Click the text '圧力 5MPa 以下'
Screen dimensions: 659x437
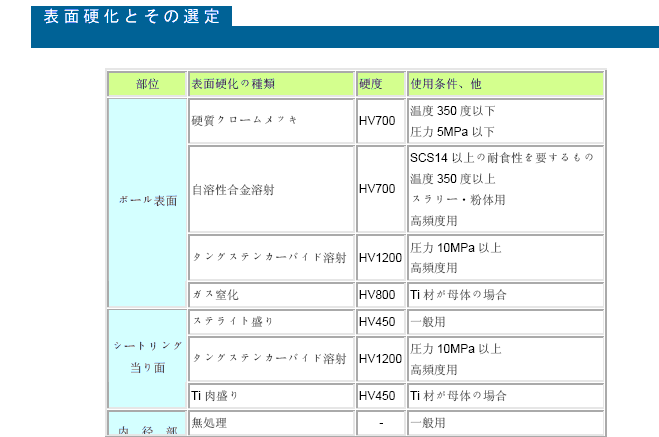click(452, 132)
